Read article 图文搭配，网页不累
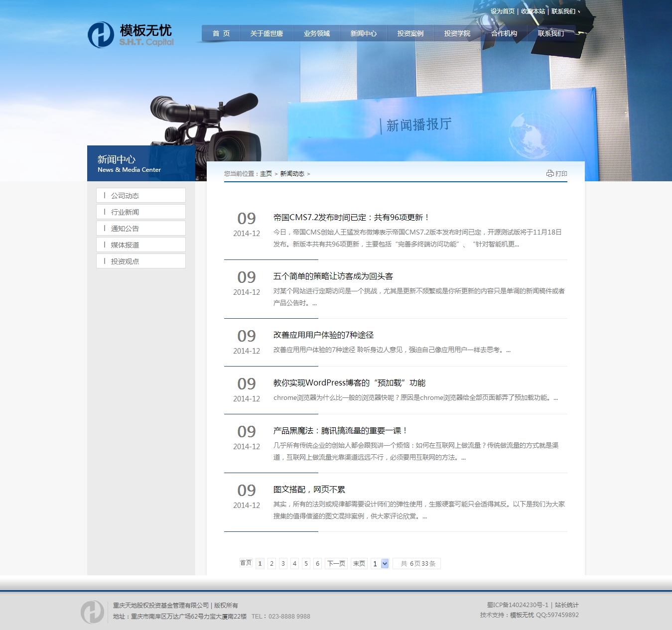 (x=309, y=490)
